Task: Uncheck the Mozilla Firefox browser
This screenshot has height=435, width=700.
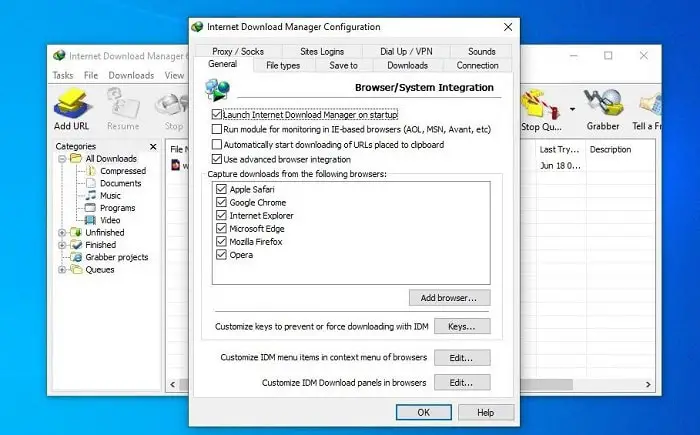Action: 221,241
